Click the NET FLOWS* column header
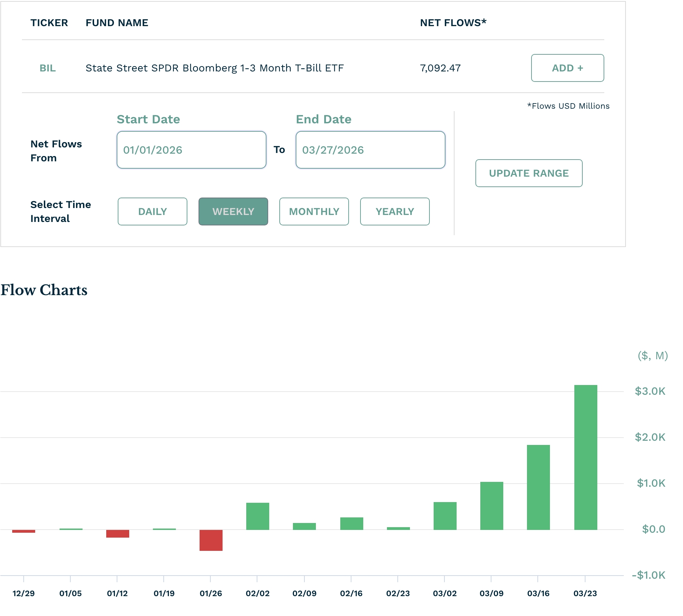683x616 pixels. pyautogui.click(x=453, y=23)
